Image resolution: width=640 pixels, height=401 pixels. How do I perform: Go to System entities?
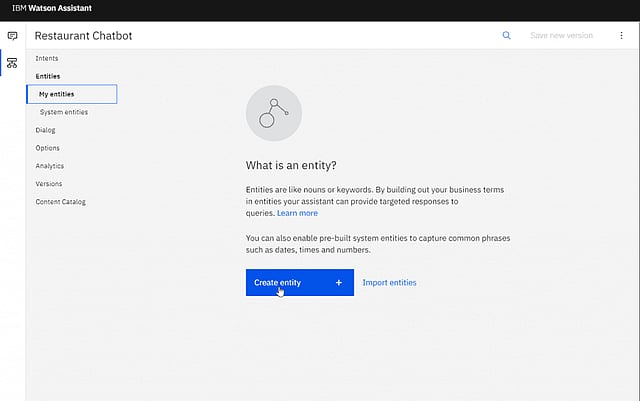pyautogui.click(x=64, y=112)
